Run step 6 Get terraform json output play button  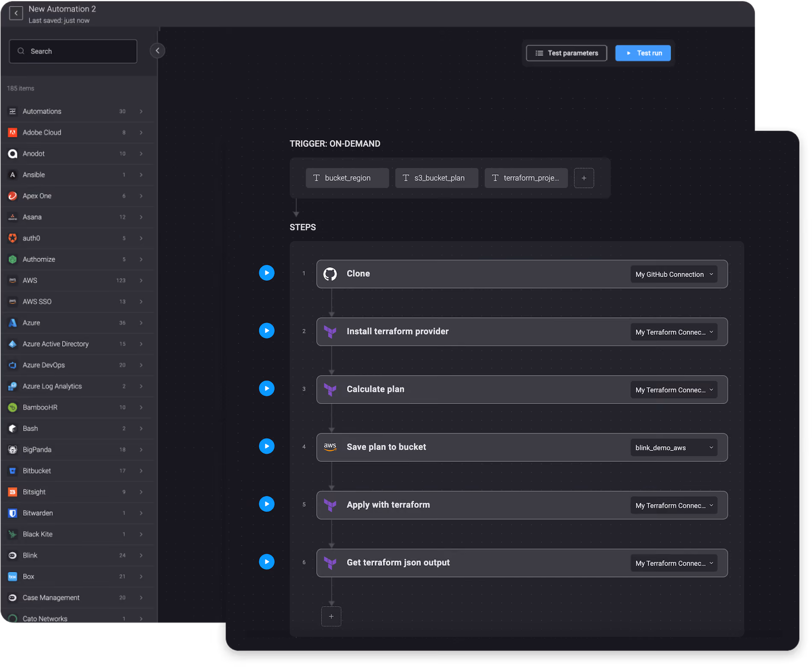267,562
